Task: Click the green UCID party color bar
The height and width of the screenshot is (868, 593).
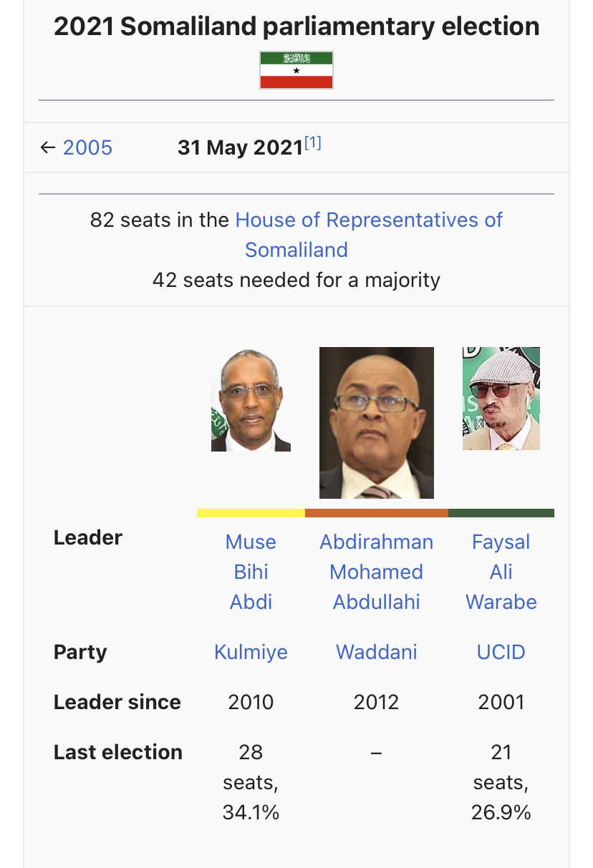Action: (x=501, y=512)
